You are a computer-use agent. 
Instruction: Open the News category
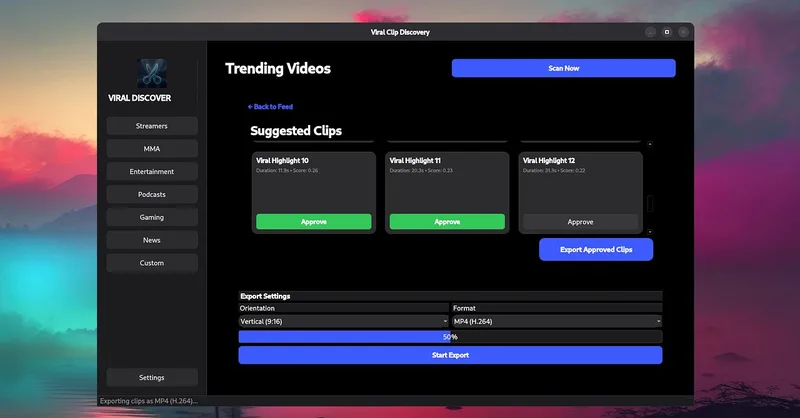tap(152, 240)
